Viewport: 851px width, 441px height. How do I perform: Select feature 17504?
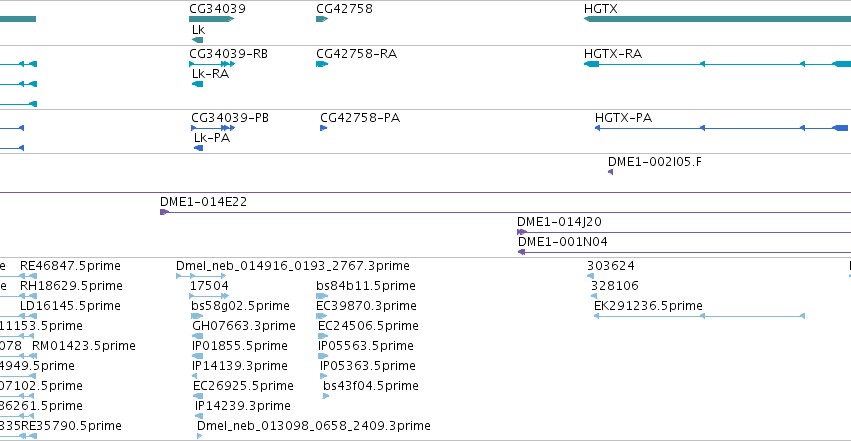[x=209, y=286]
